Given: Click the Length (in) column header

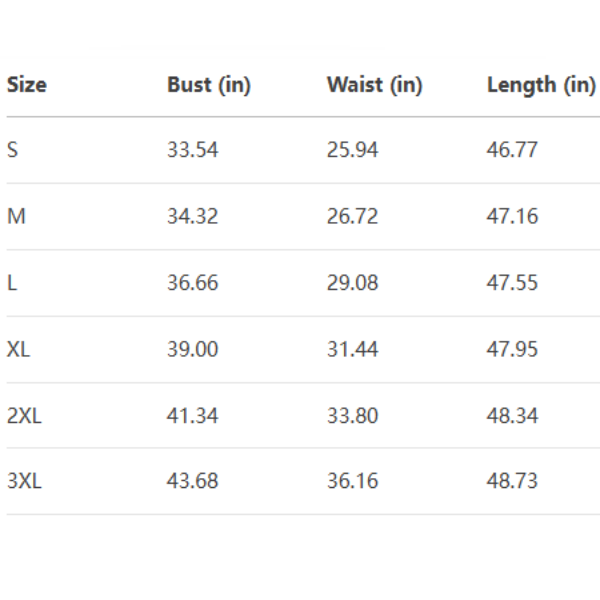Looking at the screenshot, I should pyautogui.click(x=541, y=85).
